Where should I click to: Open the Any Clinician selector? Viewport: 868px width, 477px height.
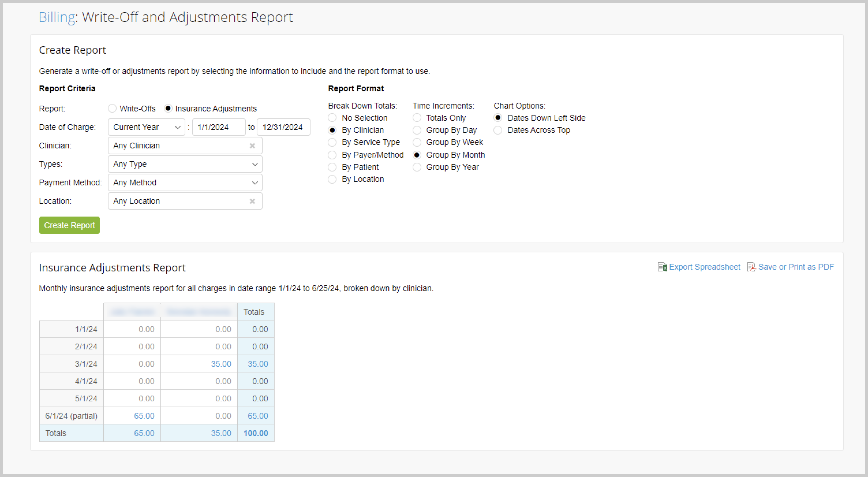pyautogui.click(x=185, y=146)
